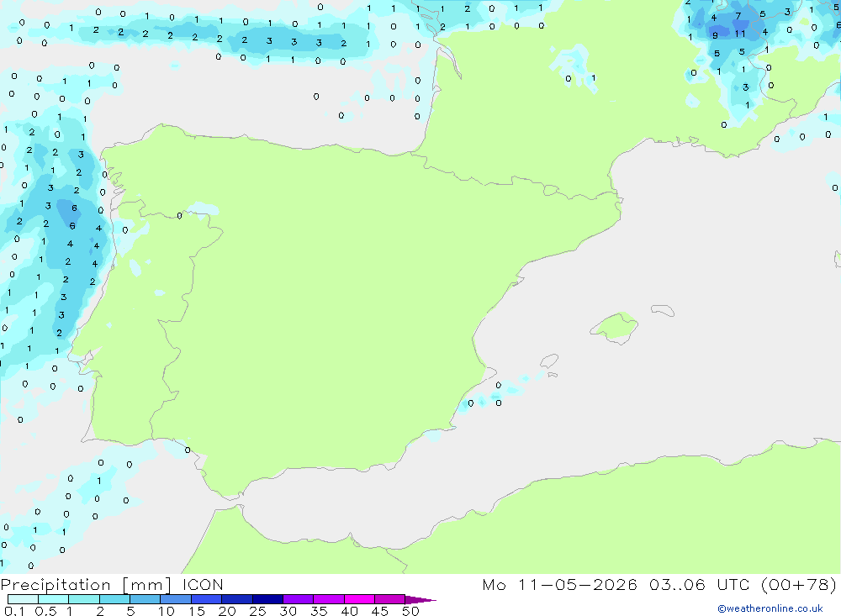Click the above-50 mm legend arrow tip
Viewport: 841px width, 616px height.
point(420,599)
